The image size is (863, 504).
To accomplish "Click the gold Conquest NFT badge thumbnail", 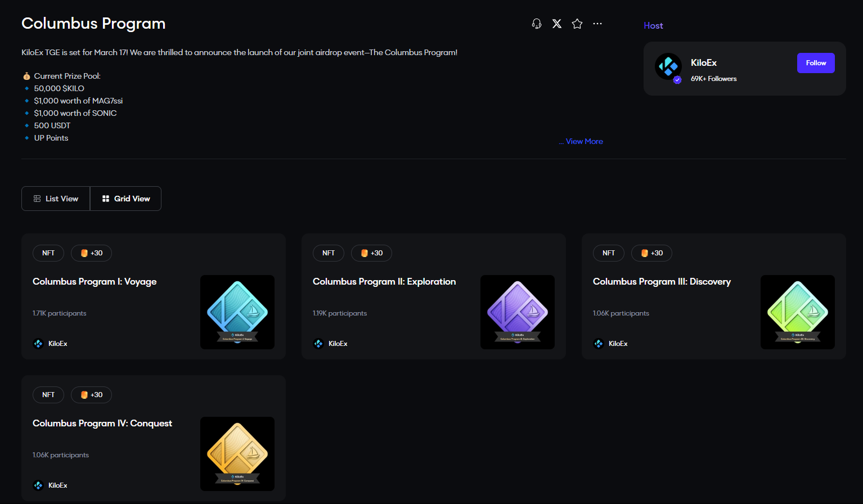I will click(237, 454).
